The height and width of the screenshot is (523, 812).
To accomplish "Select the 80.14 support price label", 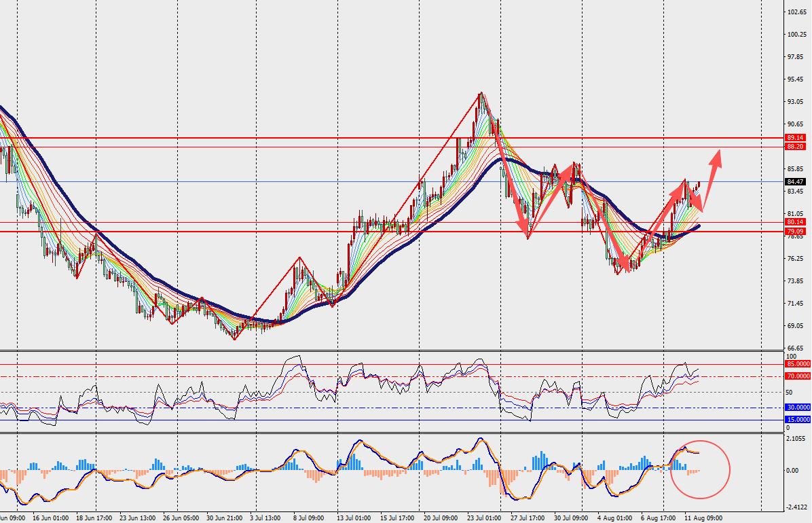I will click(x=795, y=222).
